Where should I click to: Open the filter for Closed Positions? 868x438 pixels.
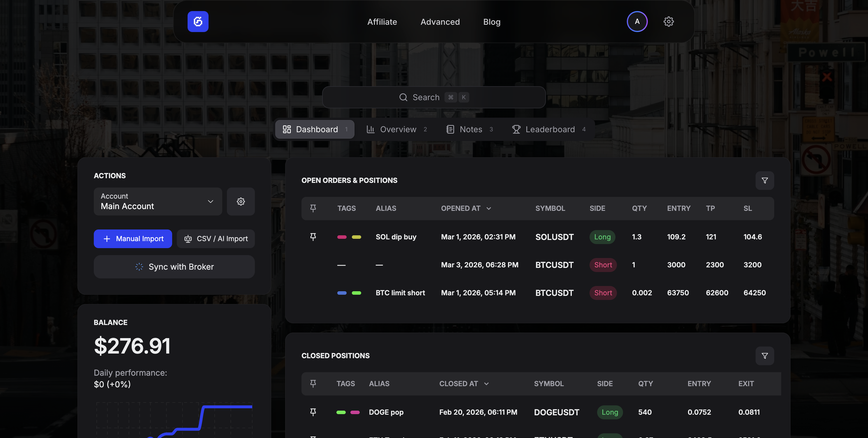tap(765, 356)
